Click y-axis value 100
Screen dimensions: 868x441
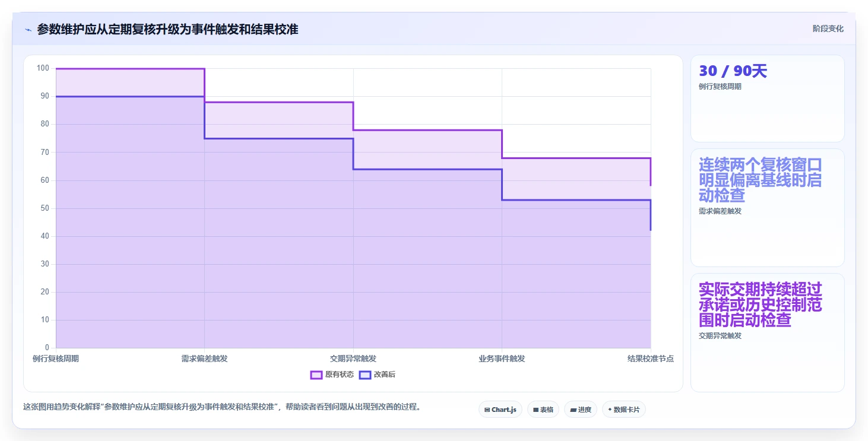pos(43,68)
